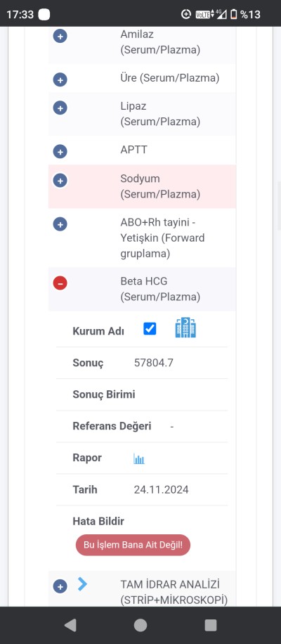This screenshot has height=644, width=281.
Task: Expand the Üre (Serum/Plazma) row
Action: click(60, 79)
